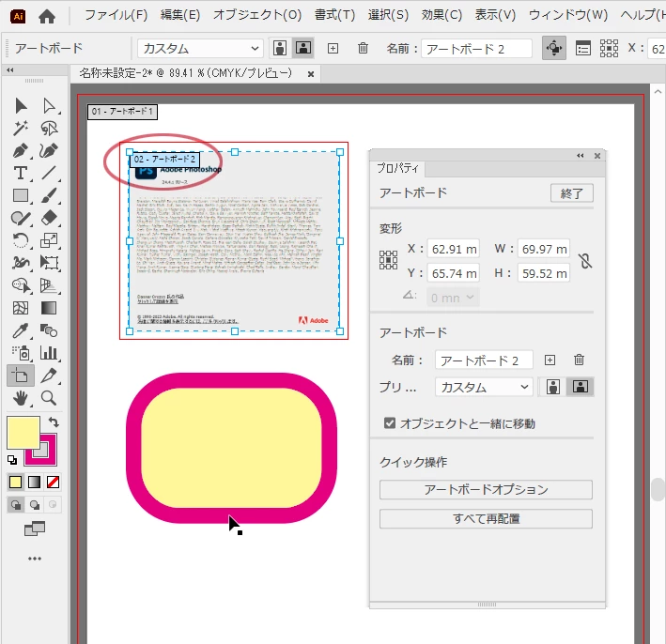666x644 pixels.
Task: Open Edit Toolbar three dots
Action: [x=35, y=559]
